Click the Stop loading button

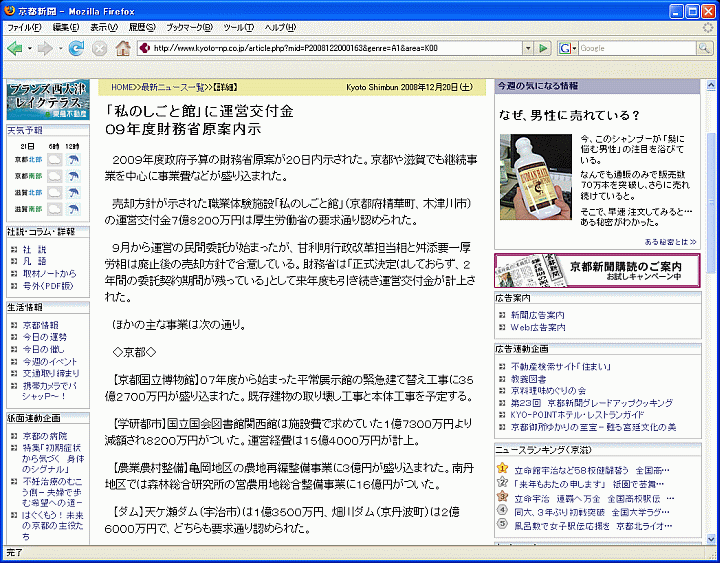(99, 48)
